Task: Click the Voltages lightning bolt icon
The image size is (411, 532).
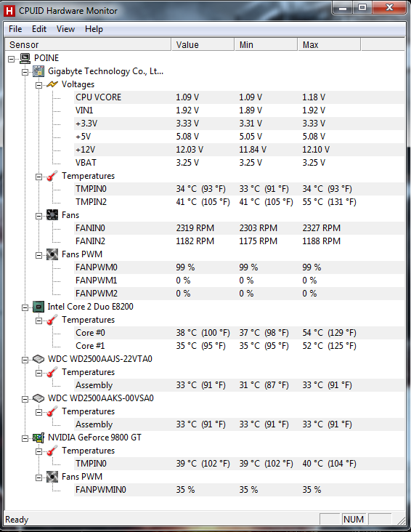Action: click(x=52, y=84)
